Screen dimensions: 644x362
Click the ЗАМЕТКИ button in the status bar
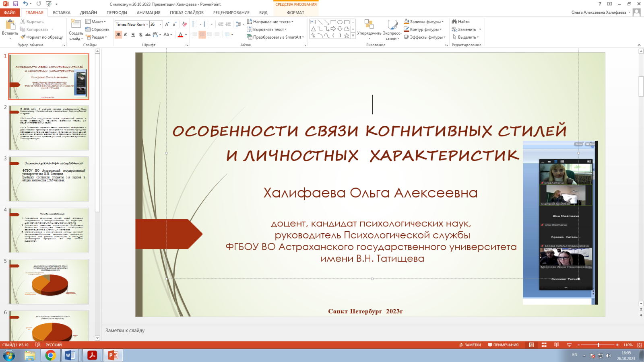click(x=470, y=345)
